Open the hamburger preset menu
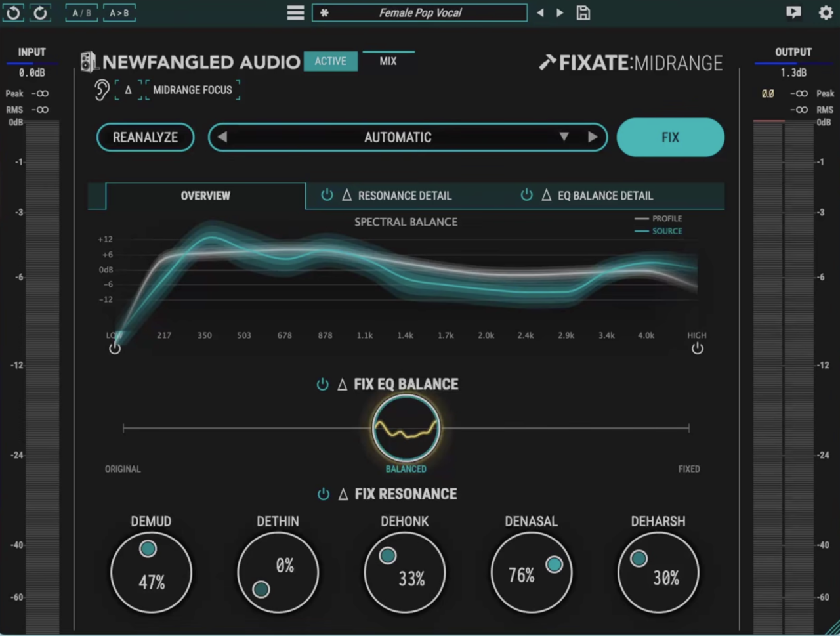This screenshot has width=840, height=636. [295, 13]
